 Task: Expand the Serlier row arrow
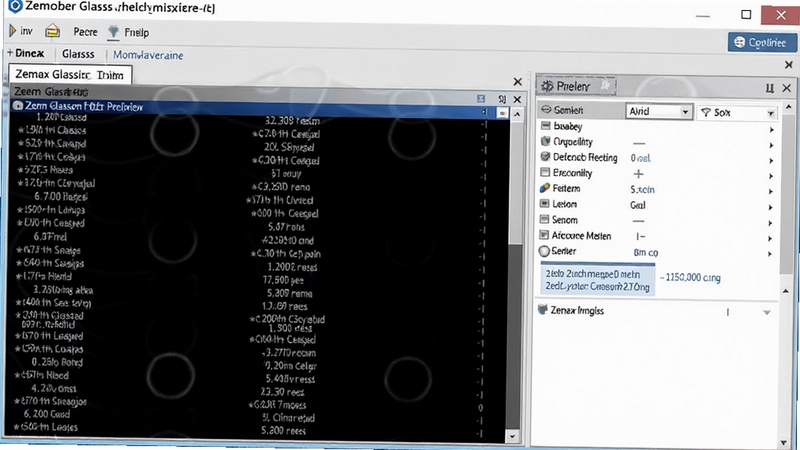tap(770, 254)
